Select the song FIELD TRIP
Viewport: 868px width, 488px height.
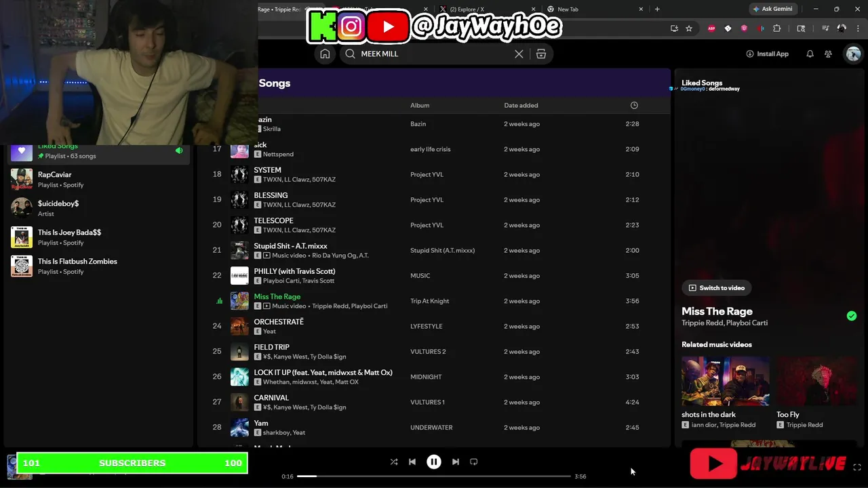271,347
